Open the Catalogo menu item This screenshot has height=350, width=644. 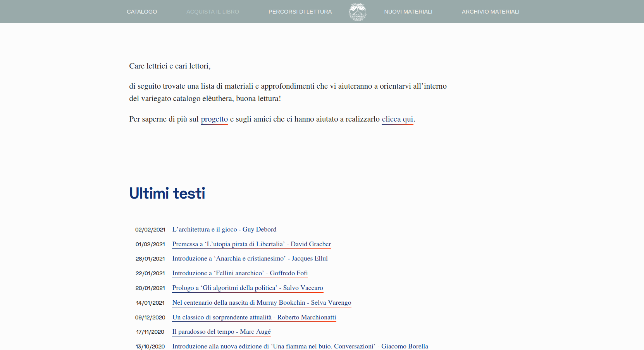tap(142, 12)
